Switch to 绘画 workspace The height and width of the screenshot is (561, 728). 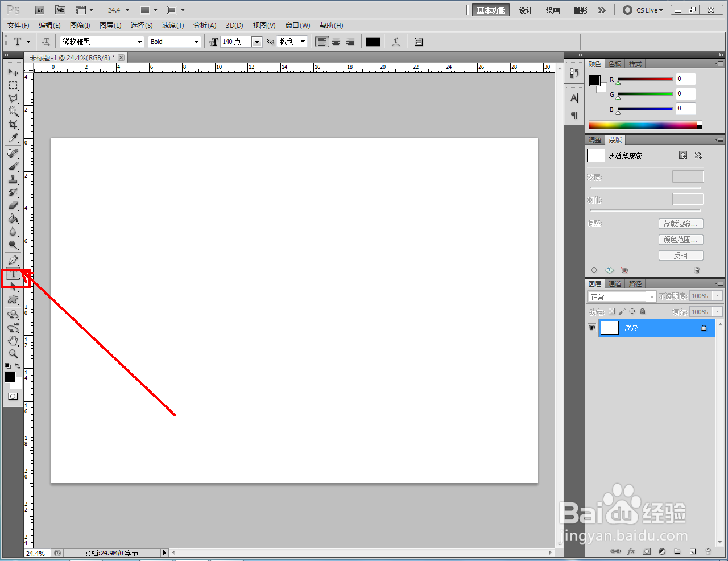(553, 10)
